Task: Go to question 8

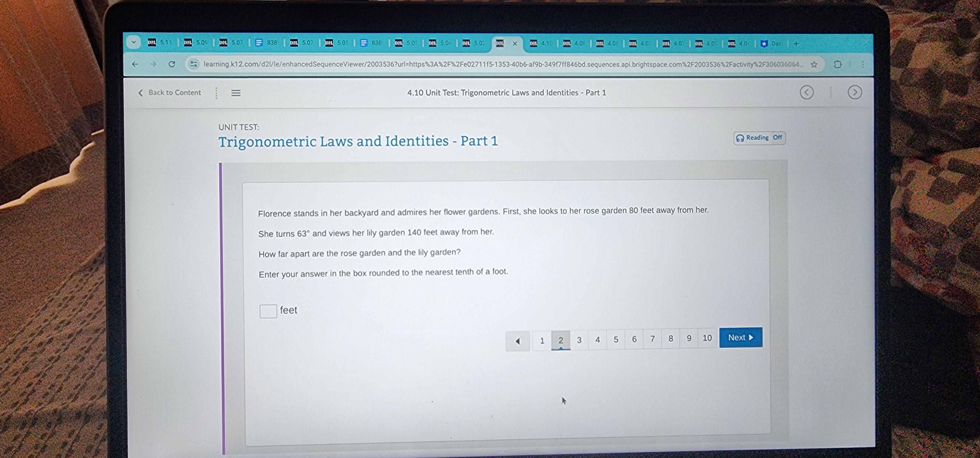Action: click(x=670, y=338)
